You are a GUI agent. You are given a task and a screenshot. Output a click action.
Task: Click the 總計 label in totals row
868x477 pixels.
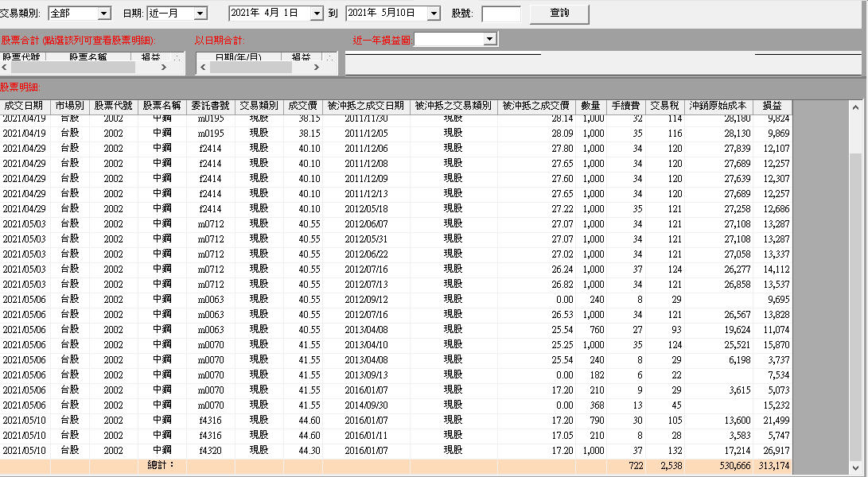tap(161, 465)
